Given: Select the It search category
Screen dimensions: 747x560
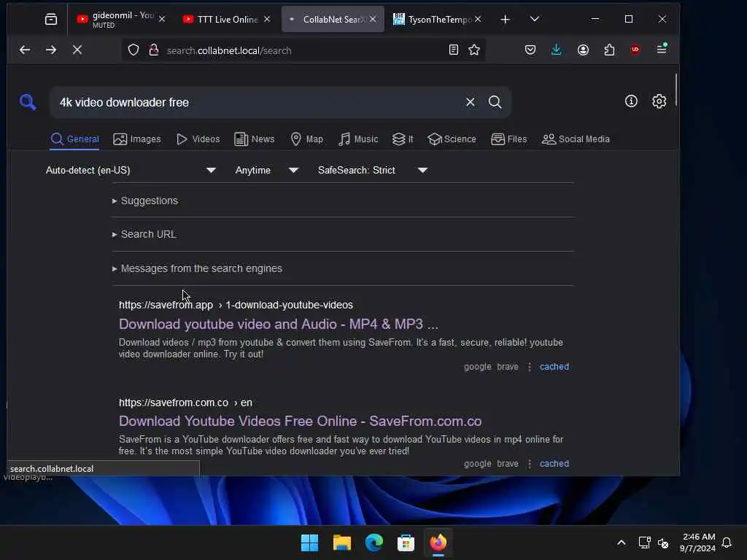Looking at the screenshot, I should coord(403,139).
